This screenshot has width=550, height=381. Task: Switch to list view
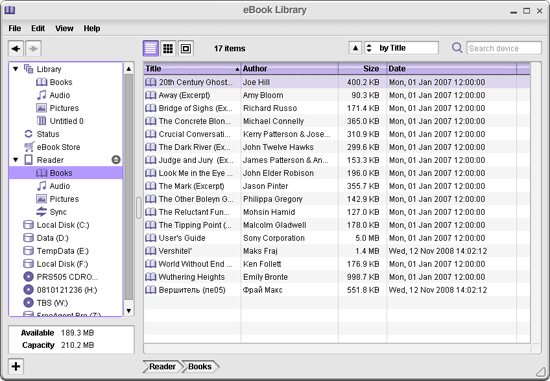[x=151, y=48]
